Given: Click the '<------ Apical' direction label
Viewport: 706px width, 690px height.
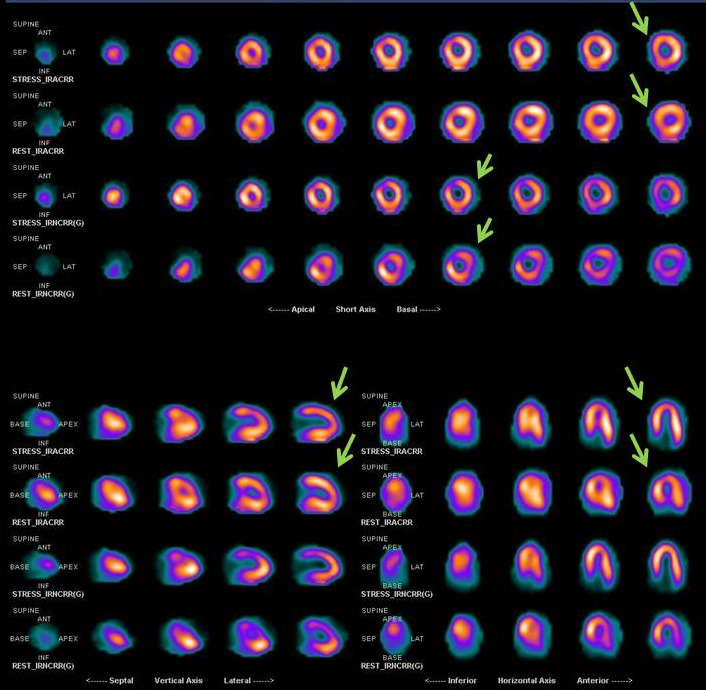Looking at the screenshot, I should (291, 309).
